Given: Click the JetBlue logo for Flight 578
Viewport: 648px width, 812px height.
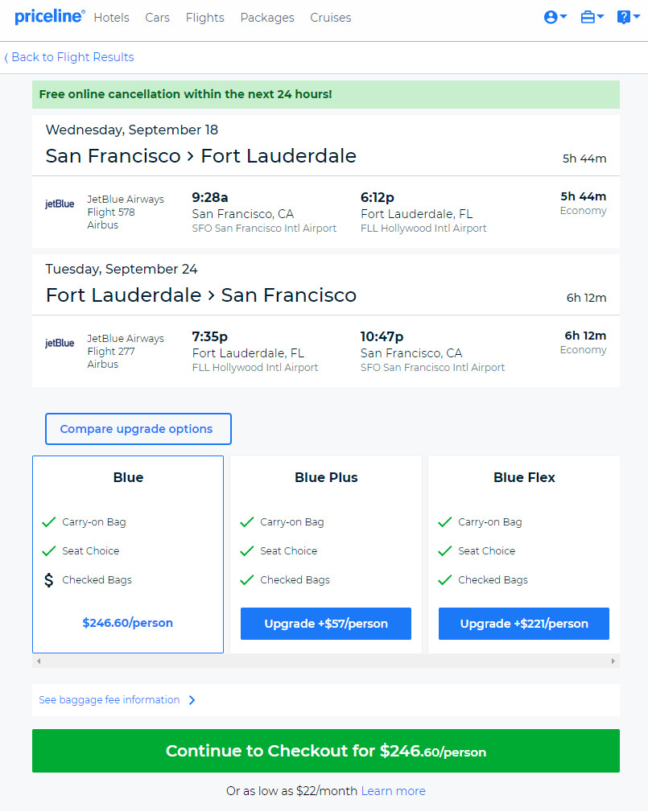Looking at the screenshot, I should point(60,204).
